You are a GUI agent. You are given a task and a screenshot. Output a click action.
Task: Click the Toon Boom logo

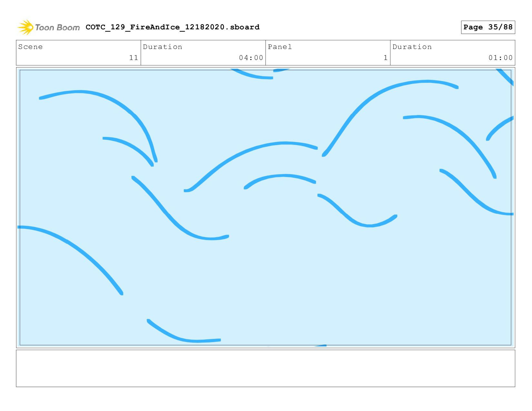click(x=48, y=27)
